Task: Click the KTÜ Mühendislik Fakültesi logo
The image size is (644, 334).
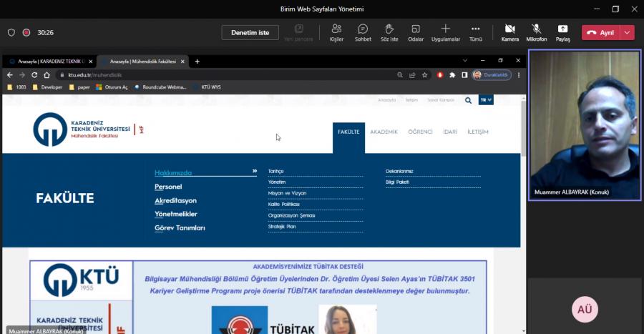Action: pos(88,129)
